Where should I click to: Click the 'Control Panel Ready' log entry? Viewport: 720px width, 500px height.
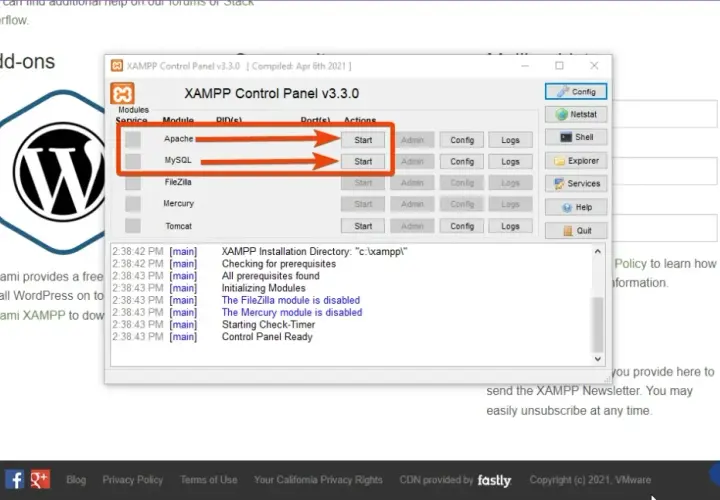click(267, 337)
